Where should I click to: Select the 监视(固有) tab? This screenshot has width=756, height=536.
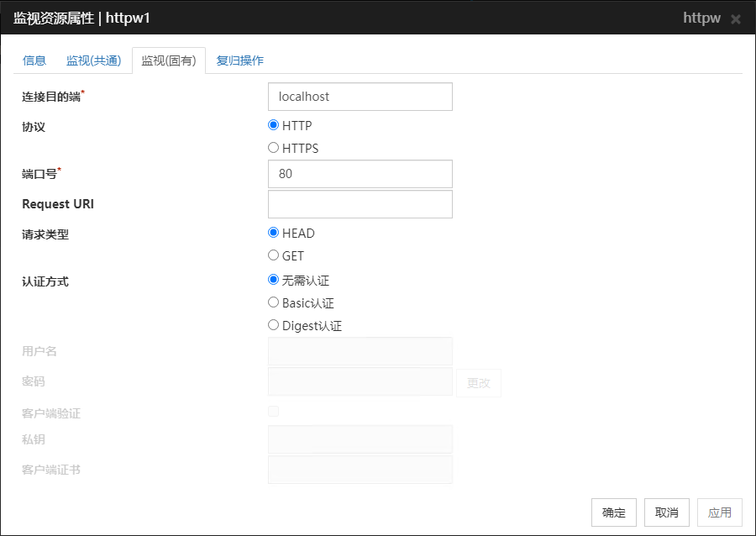[x=168, y=60]
